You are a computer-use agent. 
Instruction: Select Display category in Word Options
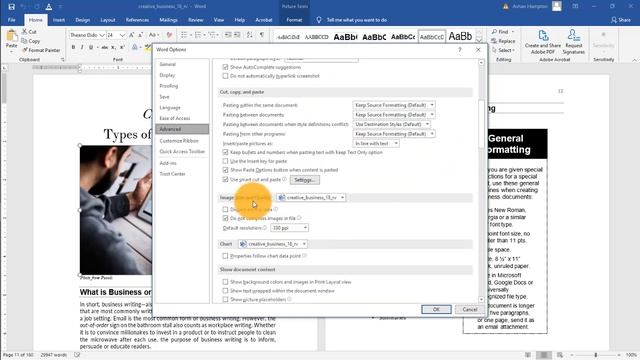167,75
